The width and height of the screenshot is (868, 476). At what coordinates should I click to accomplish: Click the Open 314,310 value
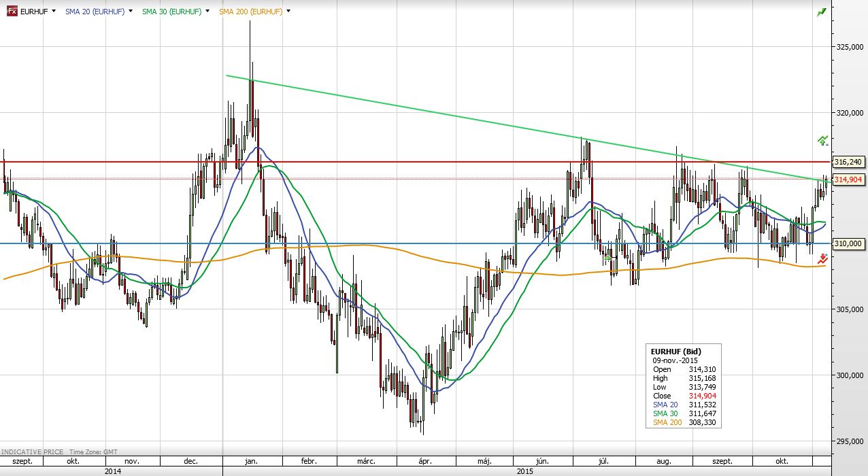[x=703, y=369]
